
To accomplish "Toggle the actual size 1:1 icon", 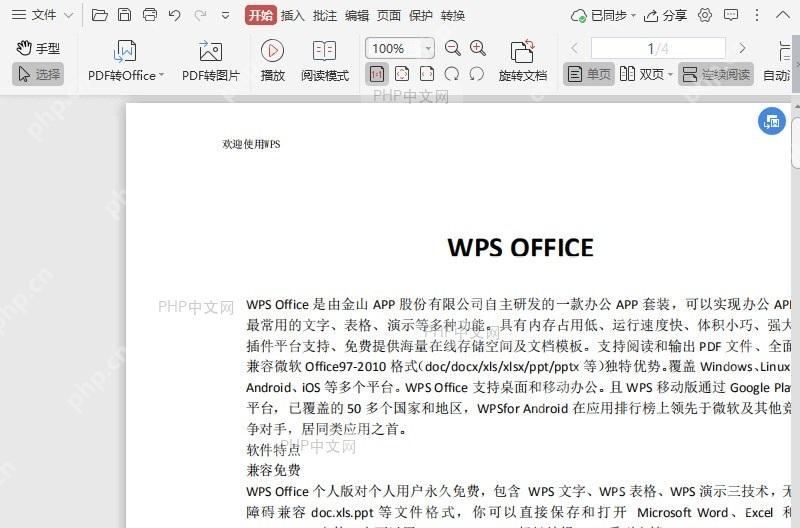I will point(377,74).
